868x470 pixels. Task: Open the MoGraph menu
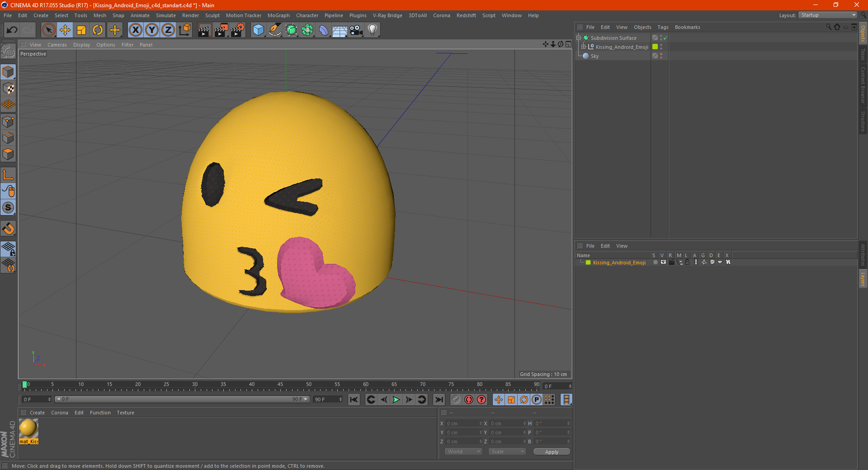(278, 15)
